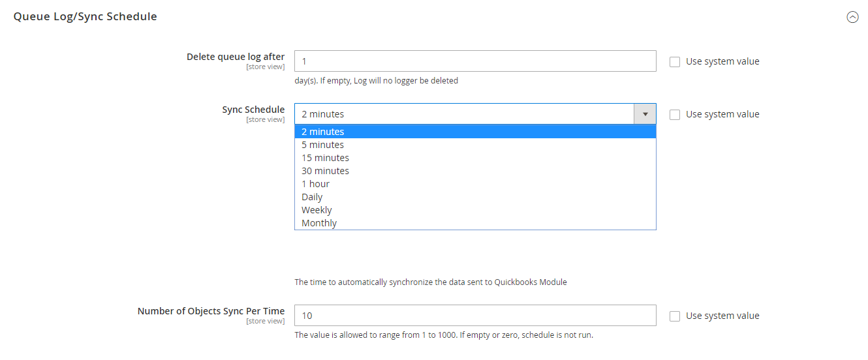868x360 pixels.
Task: Enable system value for Delete queue log
Action: point(675,62)
